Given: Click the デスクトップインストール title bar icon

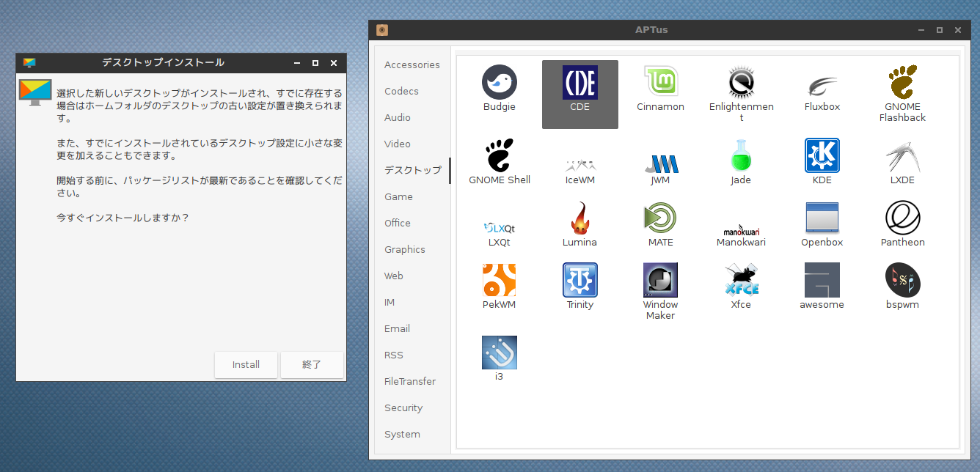Looking at the screenshot, I should click(x=29, y=63).
